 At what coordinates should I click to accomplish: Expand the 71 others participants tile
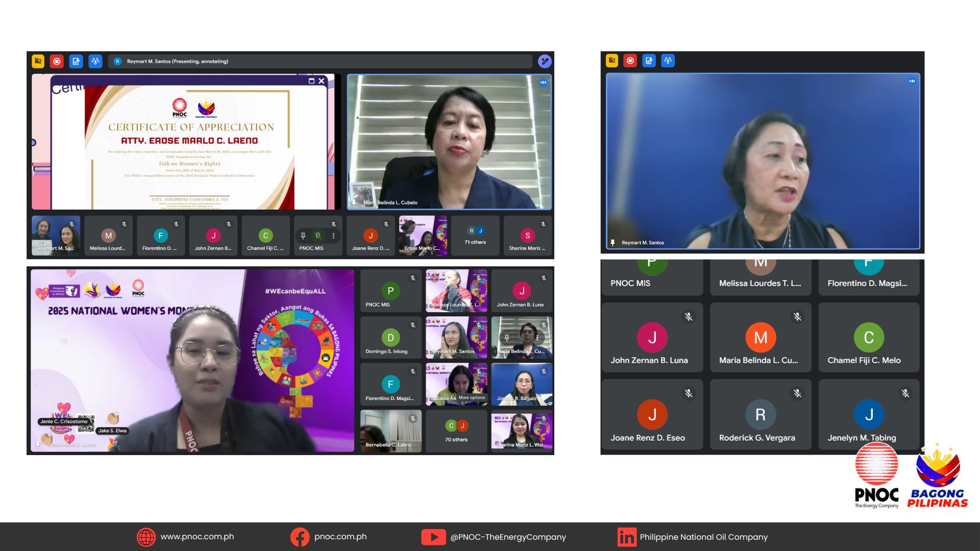click(475, 236)
